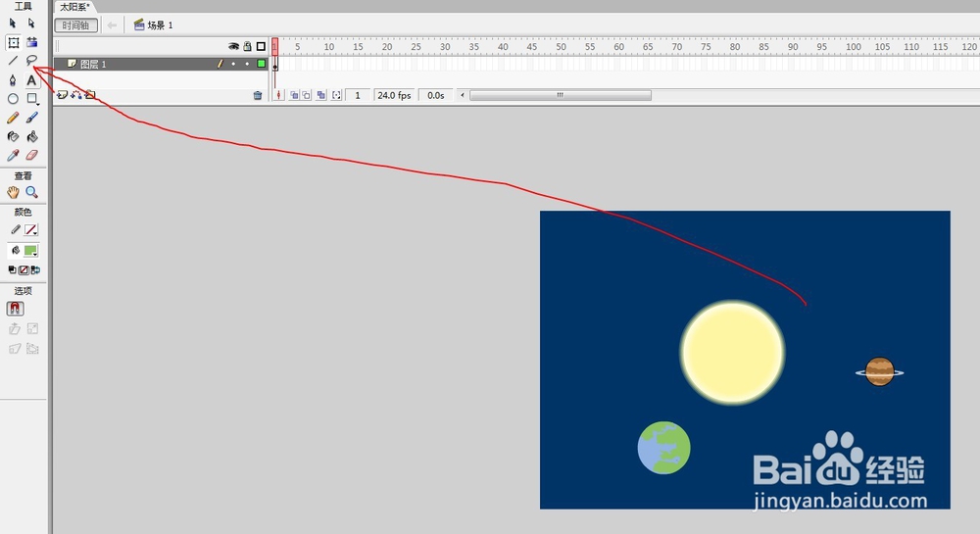Toggle 图层 1 green outline square

[262, 64]
